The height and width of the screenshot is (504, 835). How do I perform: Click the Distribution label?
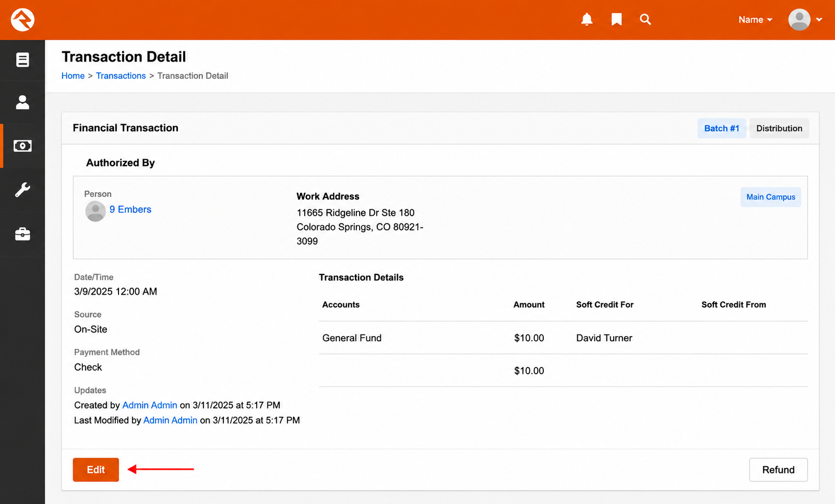click(x=779, y=128)
